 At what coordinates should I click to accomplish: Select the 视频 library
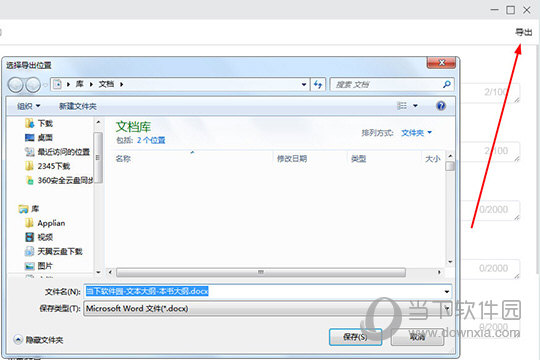pos(39,237)
